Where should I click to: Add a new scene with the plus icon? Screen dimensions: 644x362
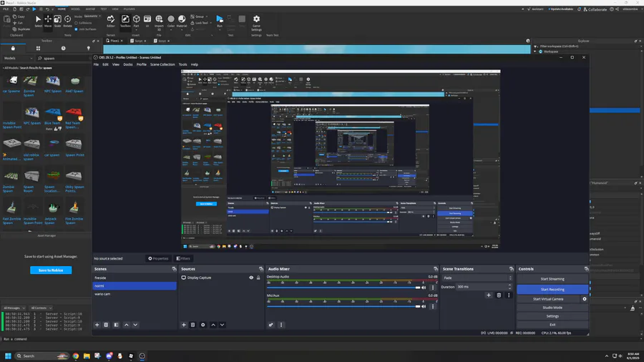[97, 325]
